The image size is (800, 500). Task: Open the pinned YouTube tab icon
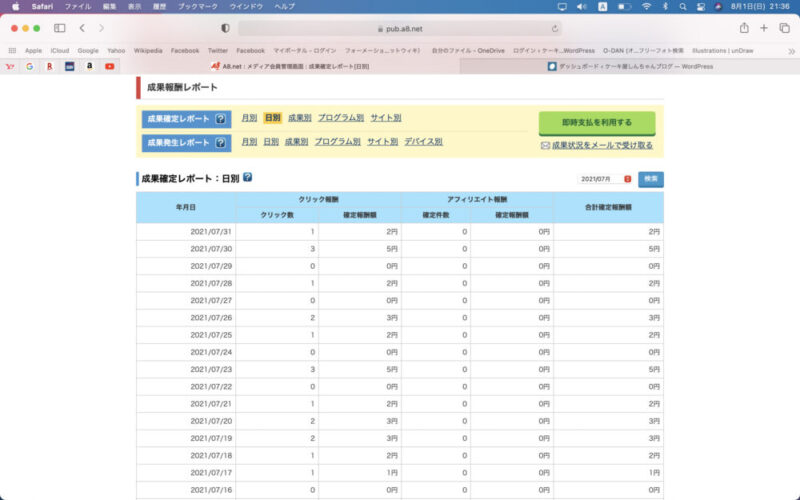pyautogui.click(x=110, y=67)
